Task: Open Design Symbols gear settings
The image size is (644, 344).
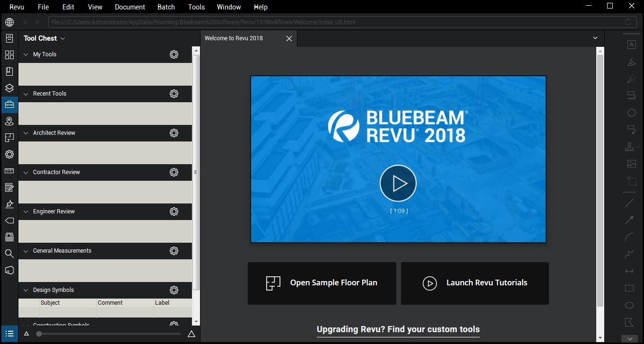Action: (174, 290)
